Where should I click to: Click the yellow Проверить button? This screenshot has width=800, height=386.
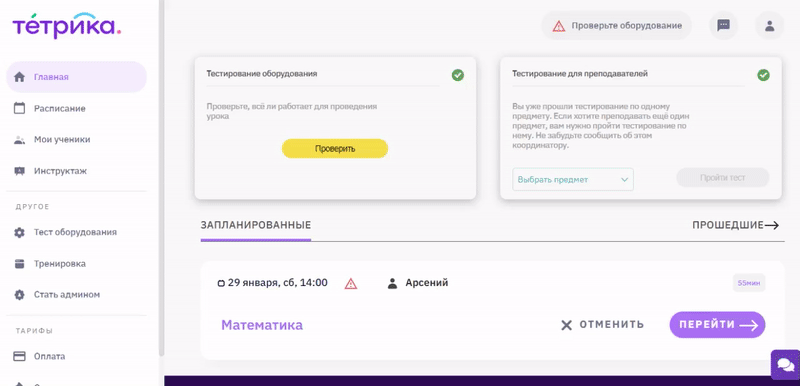point(335,149)
